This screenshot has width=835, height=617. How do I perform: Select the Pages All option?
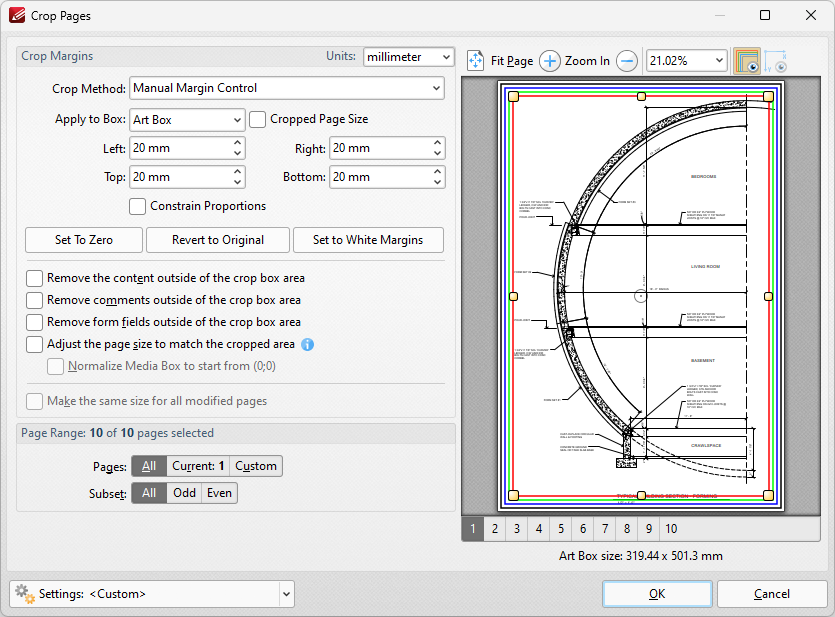pos(149,466)
